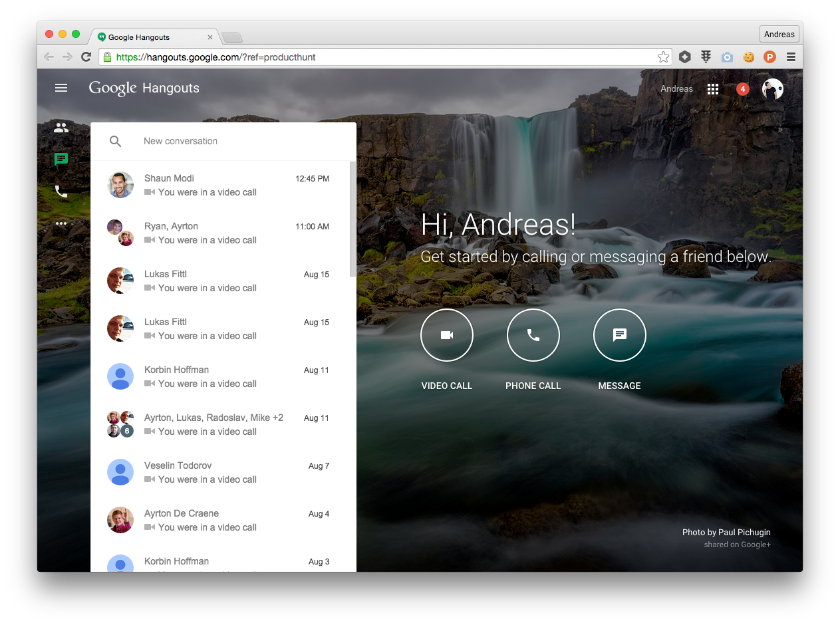Click the Veselin Todorov default avatar
The height and width of the screenshot is (625, 840).
click(120, 472)
